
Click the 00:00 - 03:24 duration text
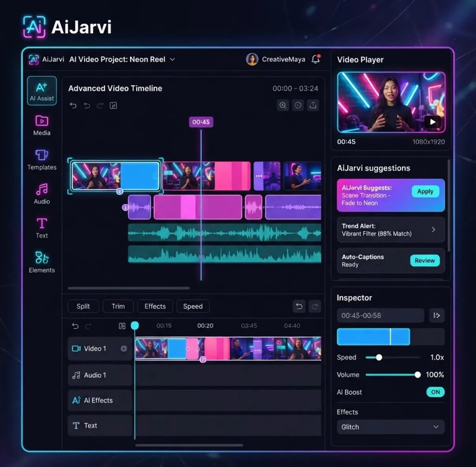coord(295,89)
